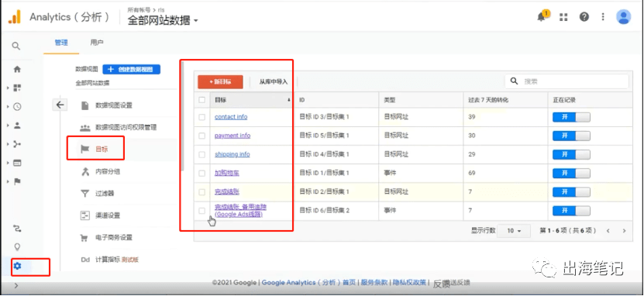Click the red 新目标 button
644x296 pixels.
pyautogui.click(x=220, y=81)
